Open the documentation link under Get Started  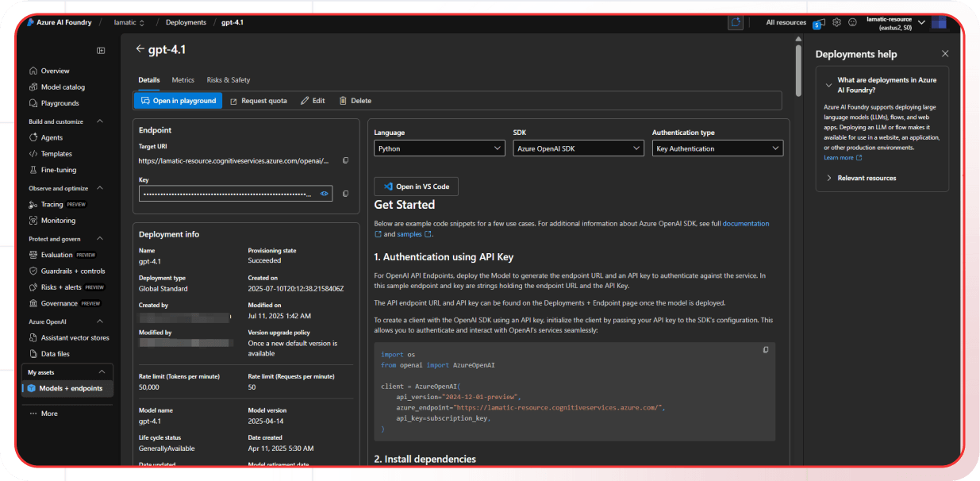click(x=746, y=223)
